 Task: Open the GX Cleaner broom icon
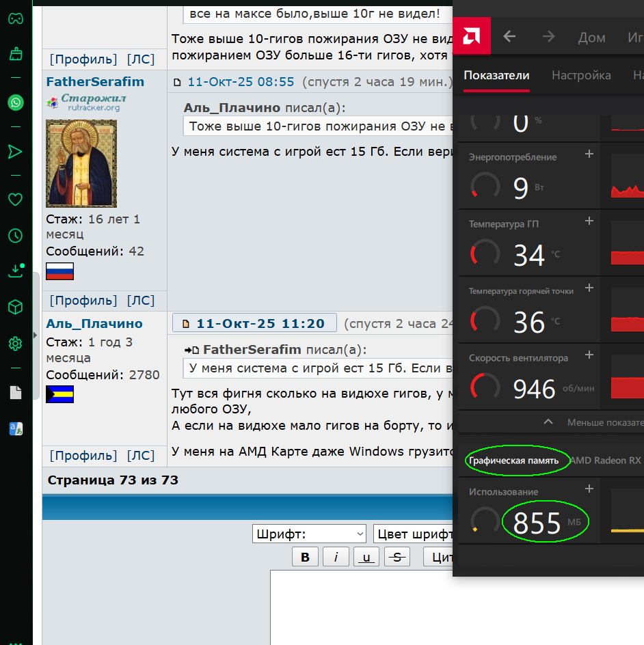(x=14, y=53)
